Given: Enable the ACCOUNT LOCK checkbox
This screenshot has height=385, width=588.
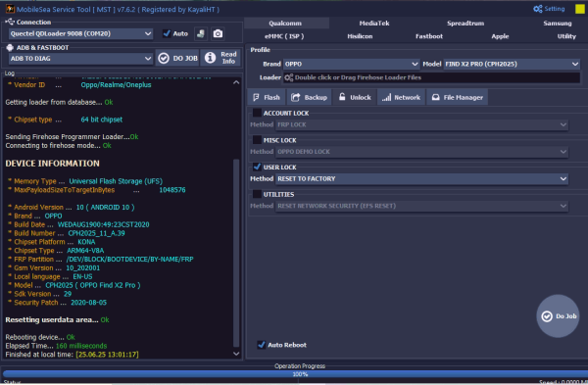Looking at the screenshot, I should [x=257, y=113].
